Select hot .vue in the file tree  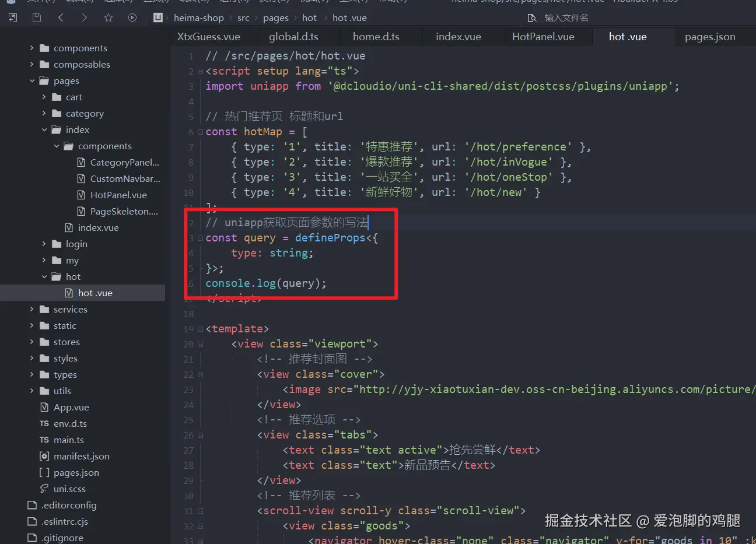[x=83, y=293]
